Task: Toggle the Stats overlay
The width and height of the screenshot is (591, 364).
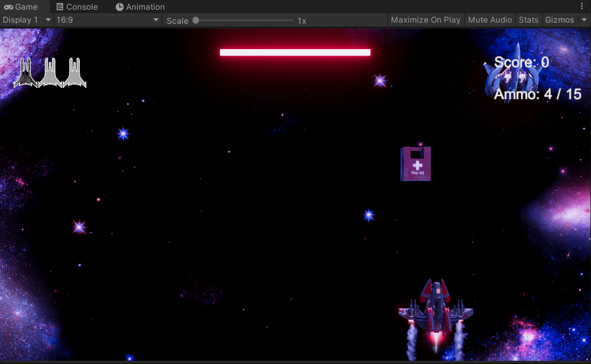Action: [528, 20]
